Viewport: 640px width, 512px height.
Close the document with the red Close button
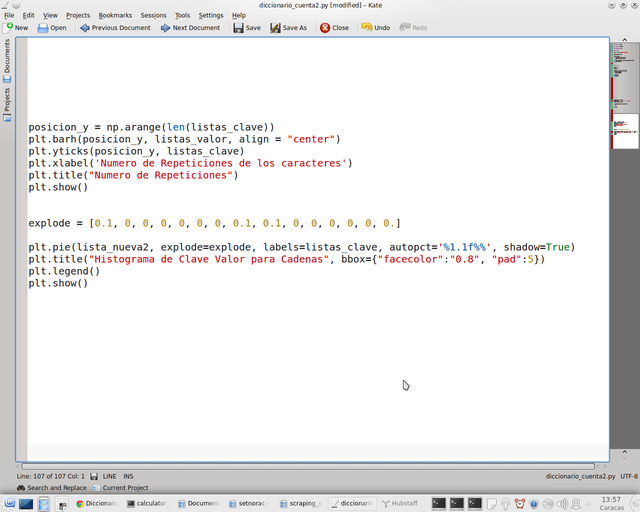coord(334,28)
